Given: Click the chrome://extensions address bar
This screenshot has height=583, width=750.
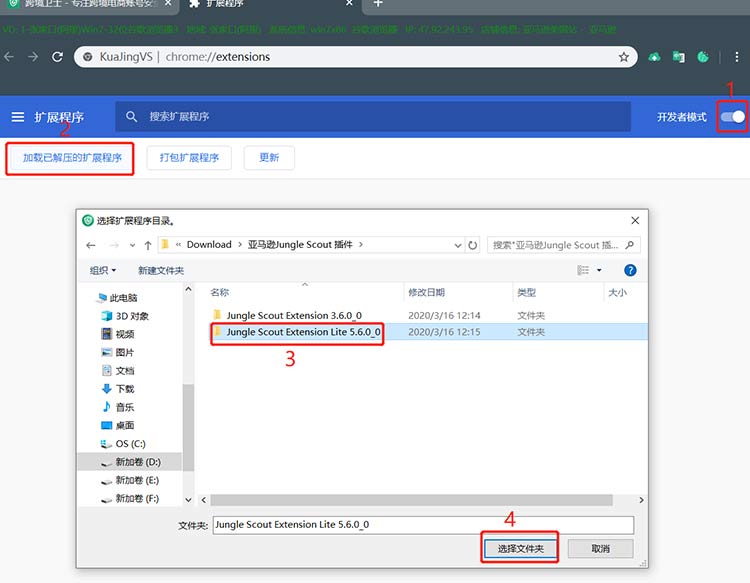Looking at the screenshot, I should (x=356, y=57).
